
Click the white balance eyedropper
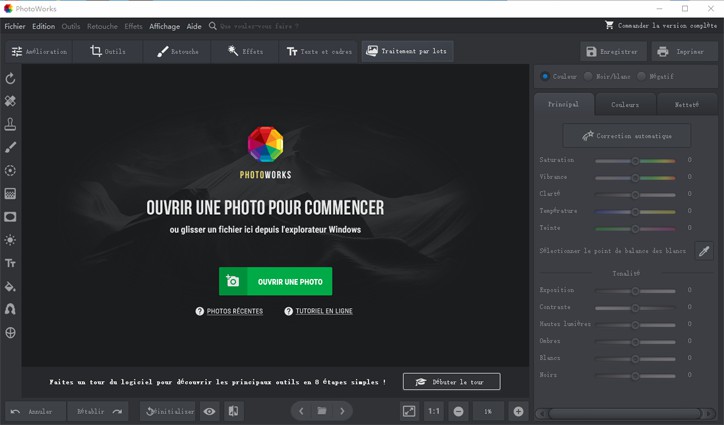tap(704, 251)
